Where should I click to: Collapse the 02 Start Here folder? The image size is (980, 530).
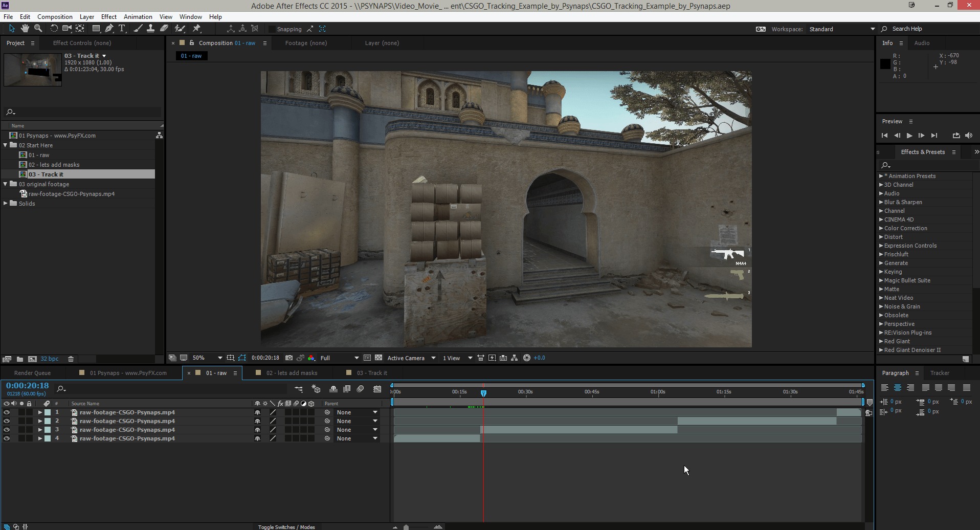tap(5, 145)
